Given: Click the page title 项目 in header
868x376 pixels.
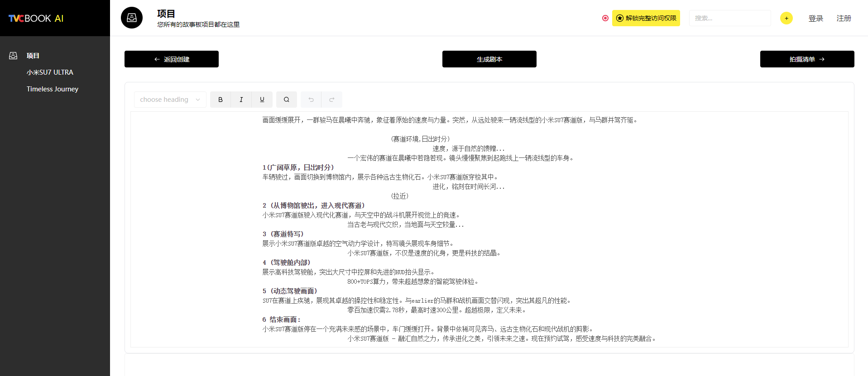Looking at the screenshot, I should point(166,14).
